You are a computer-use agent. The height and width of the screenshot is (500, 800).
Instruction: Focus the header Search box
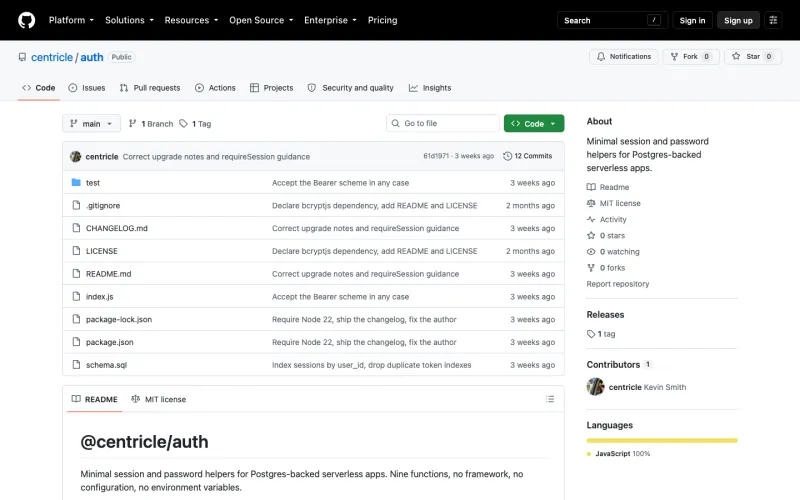[x=612, y=20]
